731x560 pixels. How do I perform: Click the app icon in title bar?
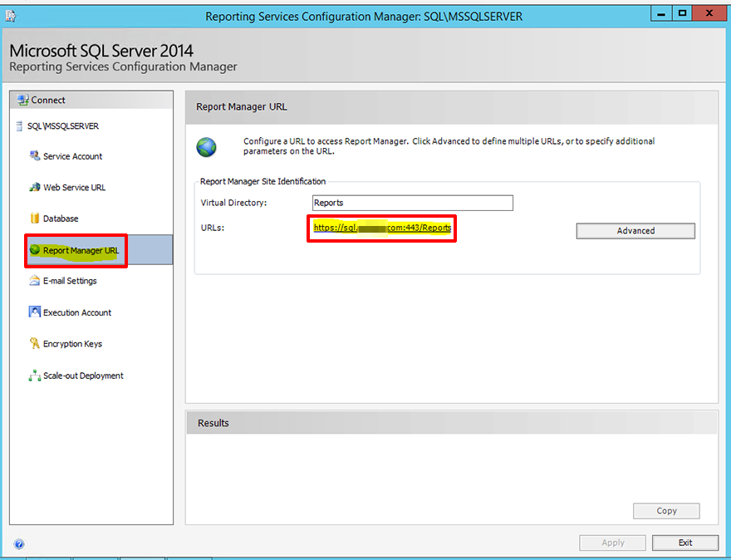click(x=11, y=17)
